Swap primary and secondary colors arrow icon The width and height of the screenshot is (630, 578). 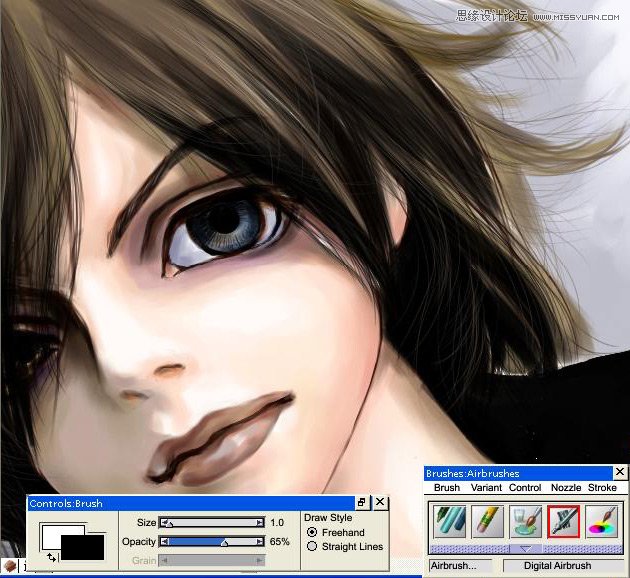click(50, 555)
